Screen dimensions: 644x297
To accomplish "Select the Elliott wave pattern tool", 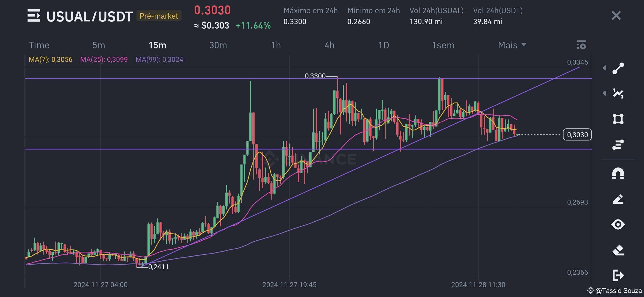I will click(x=618, y=94).
